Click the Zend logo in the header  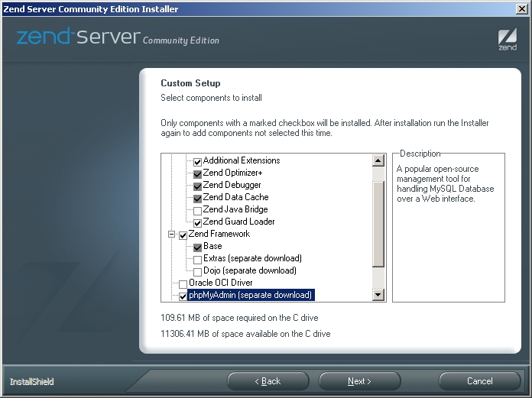507,40
